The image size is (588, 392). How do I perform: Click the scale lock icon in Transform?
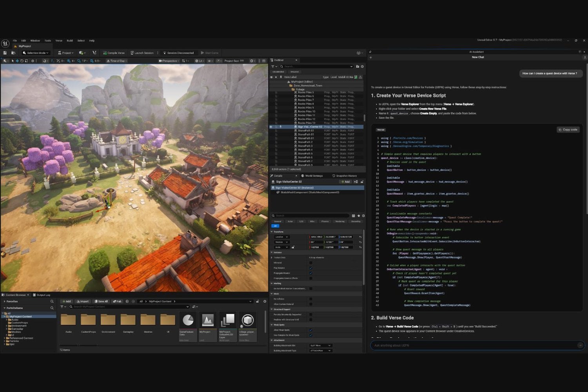tap(293, 247)
